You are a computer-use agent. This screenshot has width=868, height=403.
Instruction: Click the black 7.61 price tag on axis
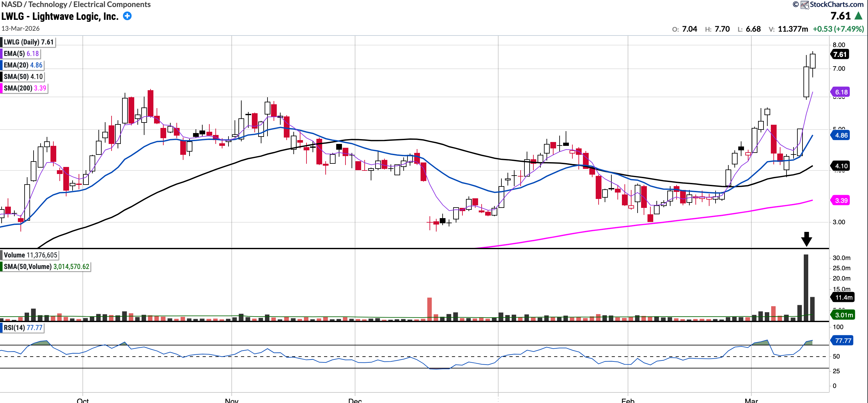(840, 54)
